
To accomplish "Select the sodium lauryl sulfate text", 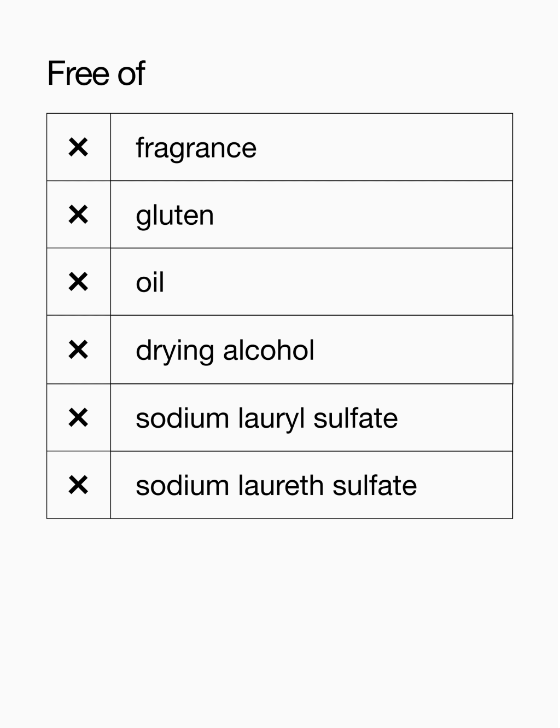I will pyautogui.click(x=266, y=419).
